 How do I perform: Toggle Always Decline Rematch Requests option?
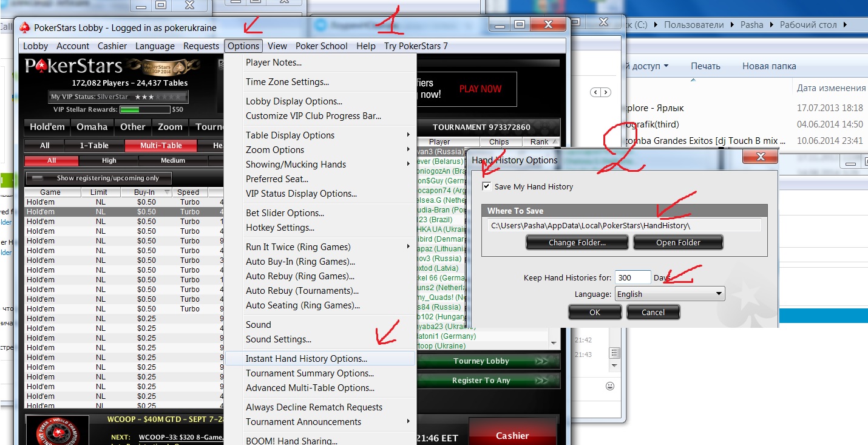click(x=314, y=407)
